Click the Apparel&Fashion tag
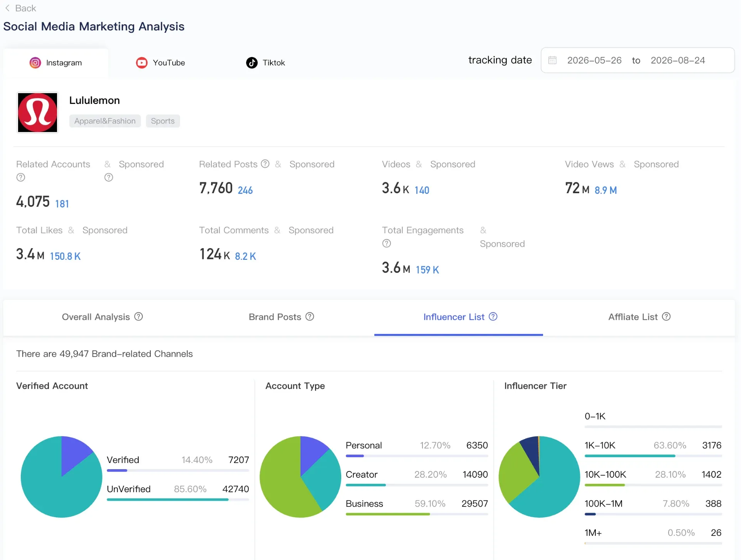Screen dimensions: 741x560 [105, 121]
